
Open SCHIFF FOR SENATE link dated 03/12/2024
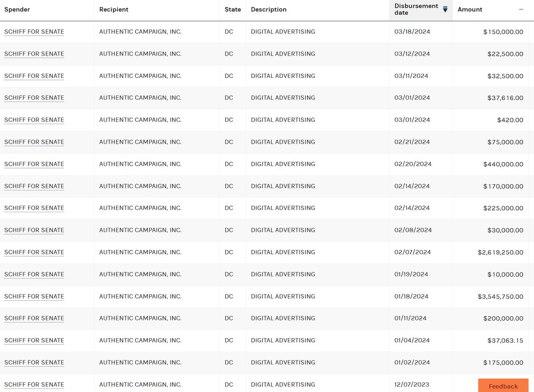[x=34, y=54]
